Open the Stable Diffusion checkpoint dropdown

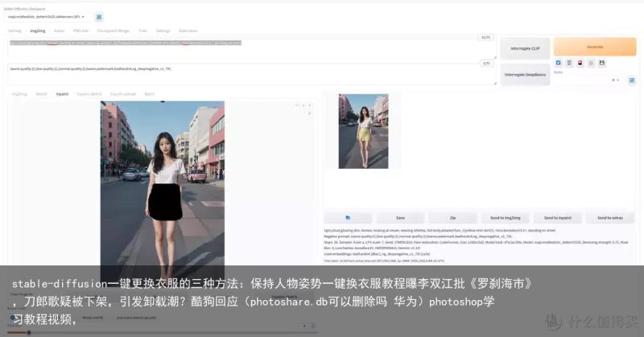(x=47, y=17)
